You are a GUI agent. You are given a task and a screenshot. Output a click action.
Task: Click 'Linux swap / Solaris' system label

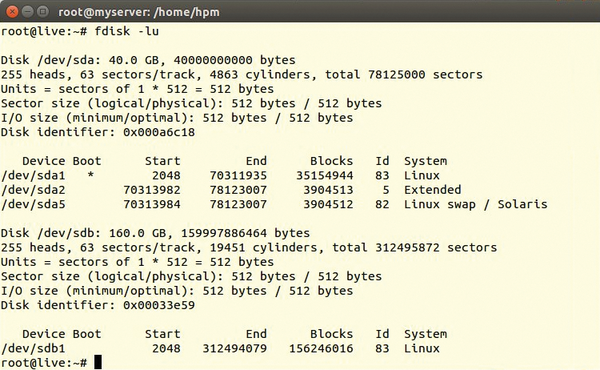coord(476,204)
